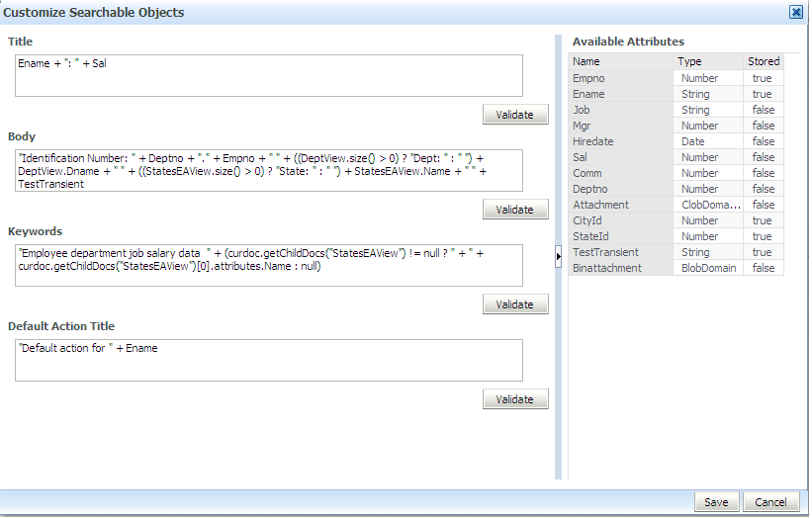Select the Attachment attribute row

point(676,205)
